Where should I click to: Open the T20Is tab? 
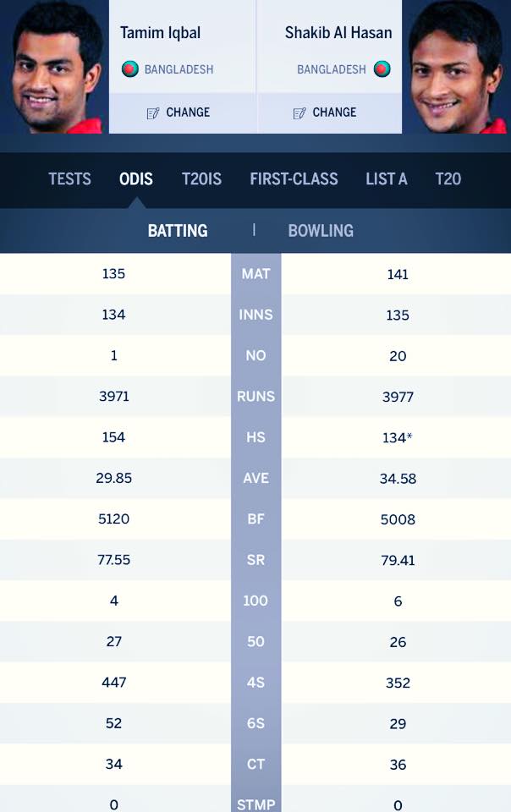pos(201,178)
